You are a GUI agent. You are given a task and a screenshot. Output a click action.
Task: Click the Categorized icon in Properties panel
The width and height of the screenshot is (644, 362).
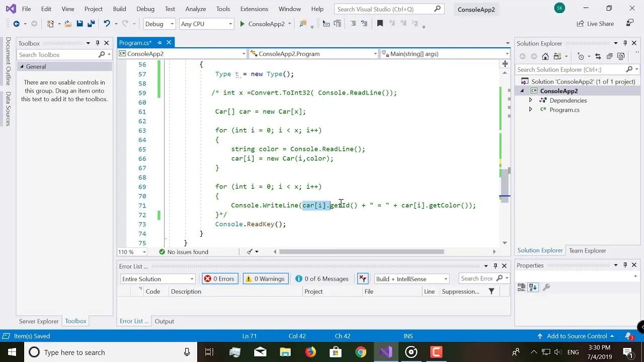(521, 288)
